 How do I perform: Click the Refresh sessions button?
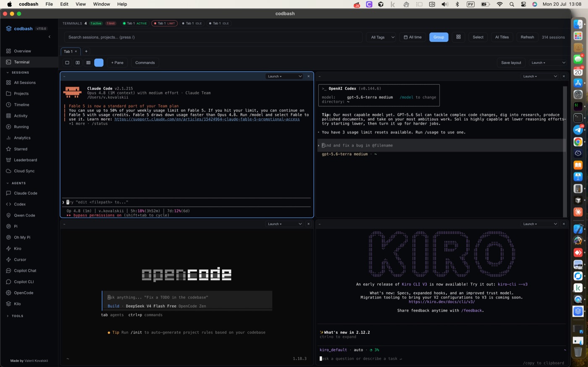tap(527, 37)
